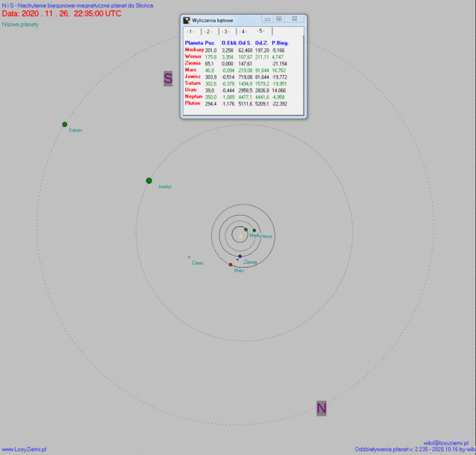Click the red Mars planet dot
This screenshot has height=455, width=476.
coord(231,265)
